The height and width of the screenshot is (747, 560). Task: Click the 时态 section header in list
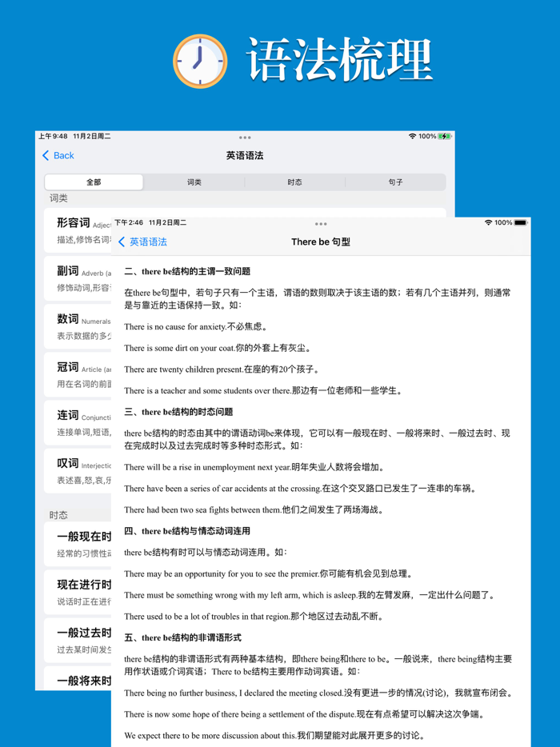click(x=58, y=515)
